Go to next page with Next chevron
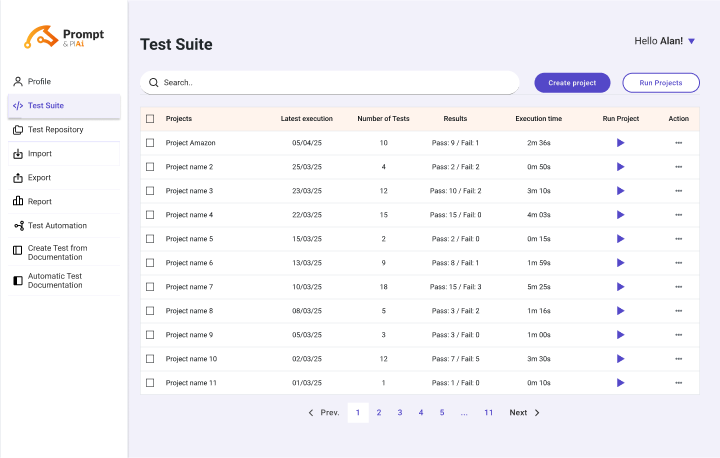Screen dimensions: 720x458 pos(536,413)
